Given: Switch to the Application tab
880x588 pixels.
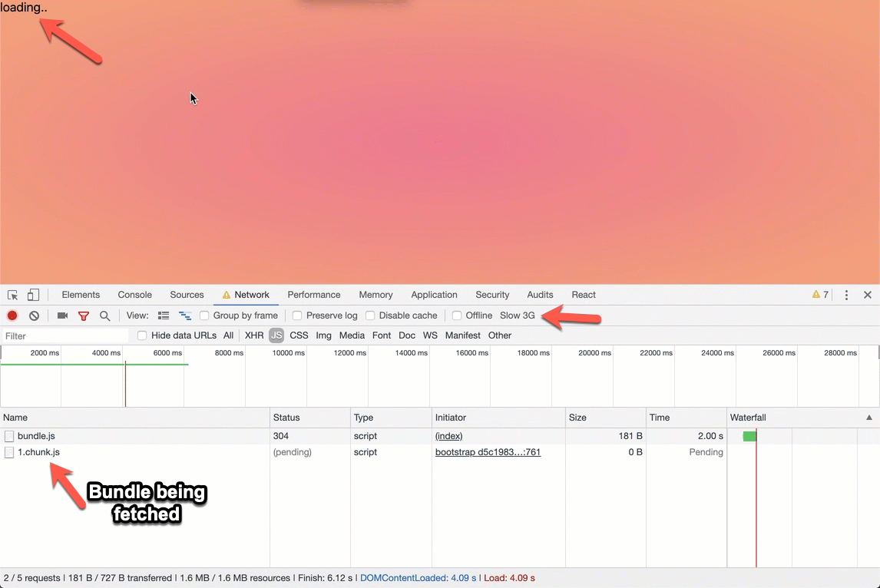Looking at the screenshot, I should (x=434, y=295).
